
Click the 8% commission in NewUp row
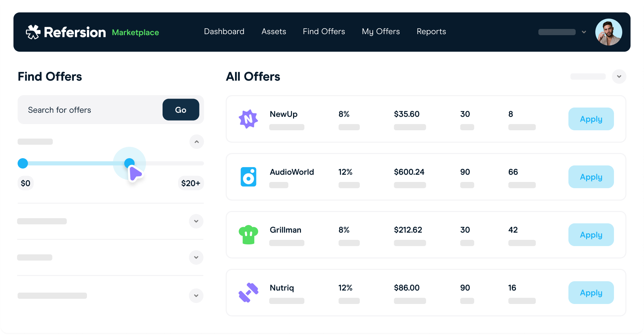pos(344,114)
